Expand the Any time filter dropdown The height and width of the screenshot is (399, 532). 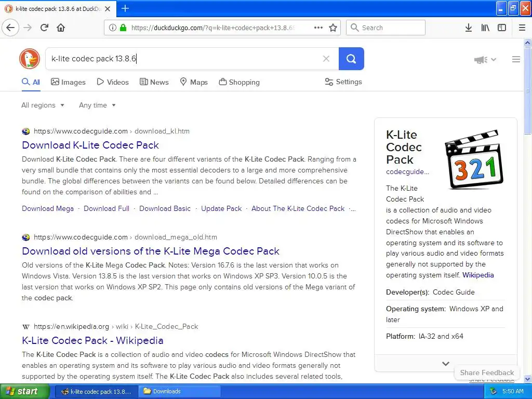97,105
